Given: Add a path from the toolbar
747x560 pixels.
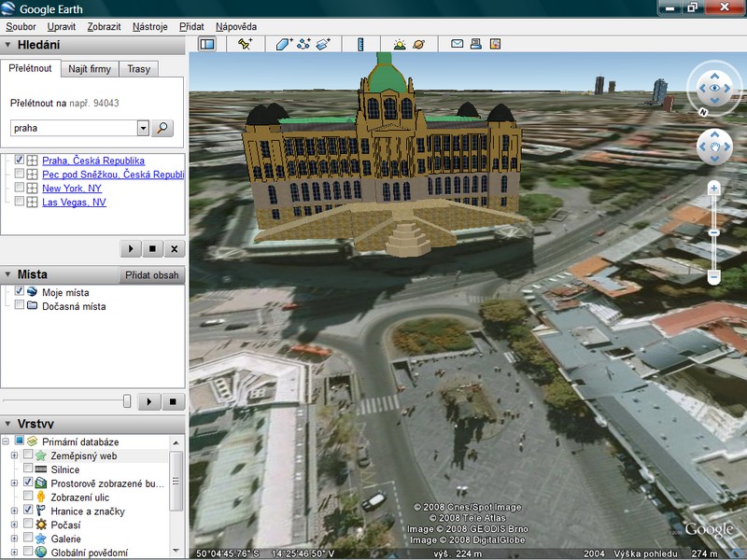Looking at the screenshot, I should [303, 44].
